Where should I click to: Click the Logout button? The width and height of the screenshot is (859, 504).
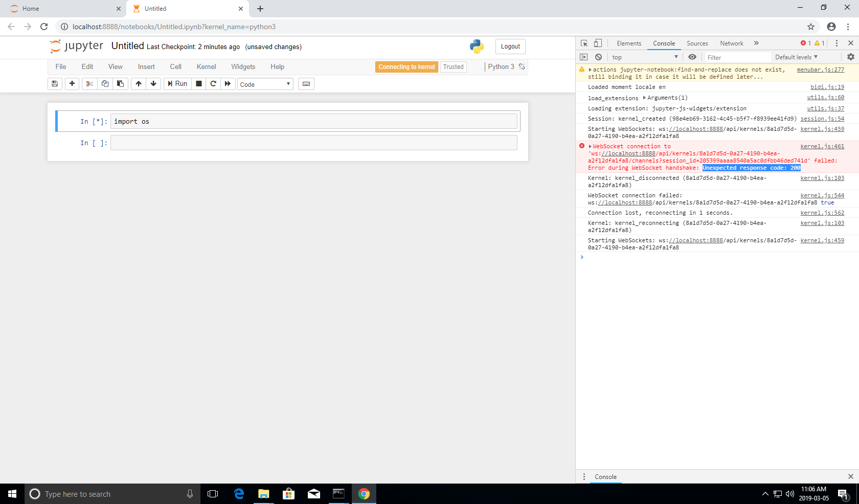510,46
